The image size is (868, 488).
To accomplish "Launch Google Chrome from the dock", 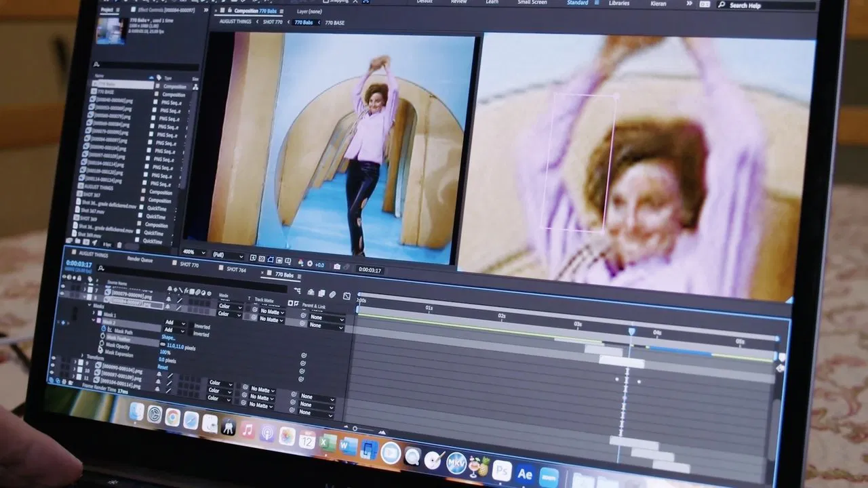I will click(172, 416).
